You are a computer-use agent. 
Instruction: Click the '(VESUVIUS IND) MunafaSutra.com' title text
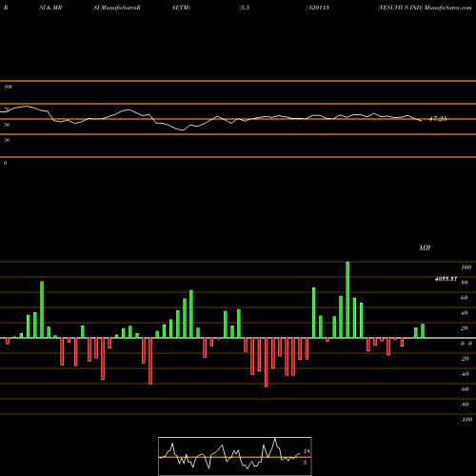pyautogui.click(x=425, y=8)
